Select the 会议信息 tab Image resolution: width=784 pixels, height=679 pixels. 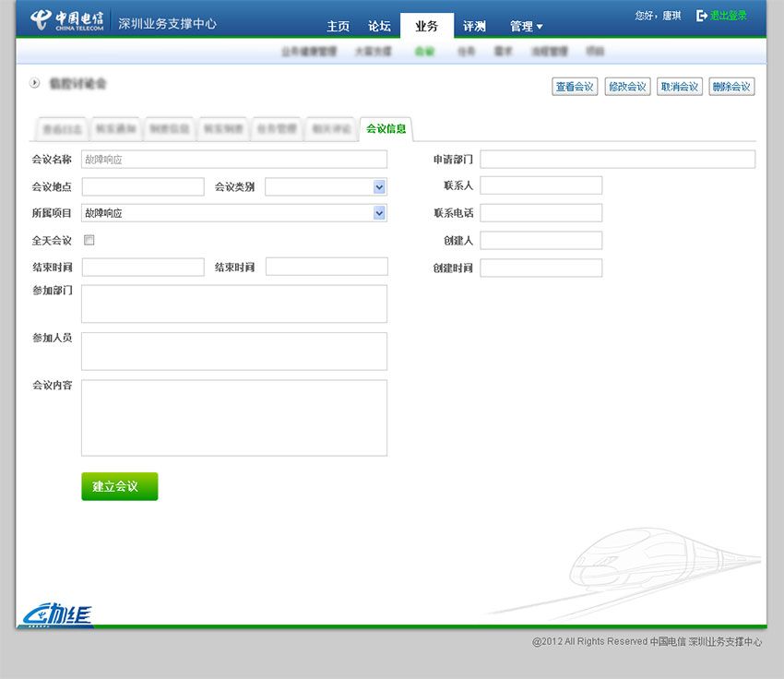point(386,129)
